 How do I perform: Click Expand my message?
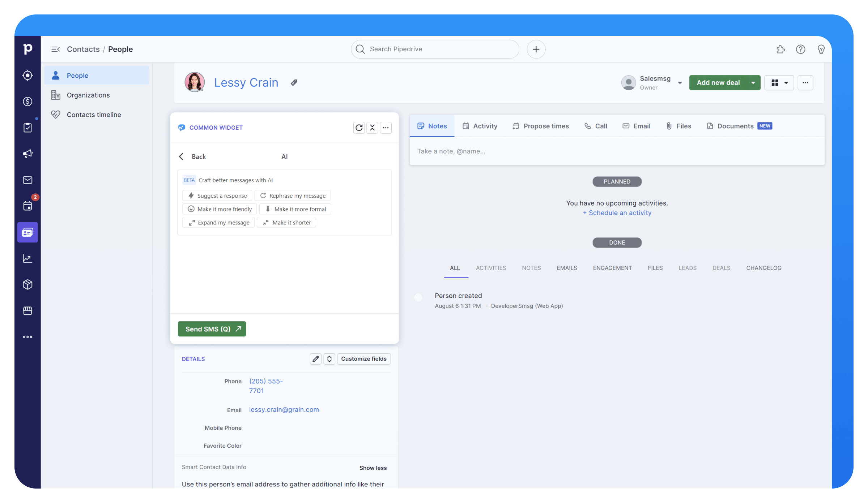pyautogui.click(x=218, y=223)
